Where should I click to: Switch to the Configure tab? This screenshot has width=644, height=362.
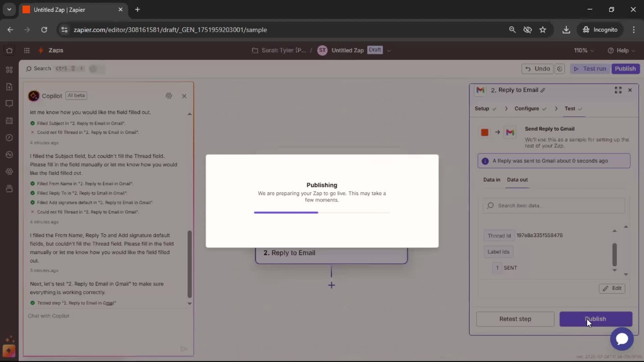[x=530, y=109]
